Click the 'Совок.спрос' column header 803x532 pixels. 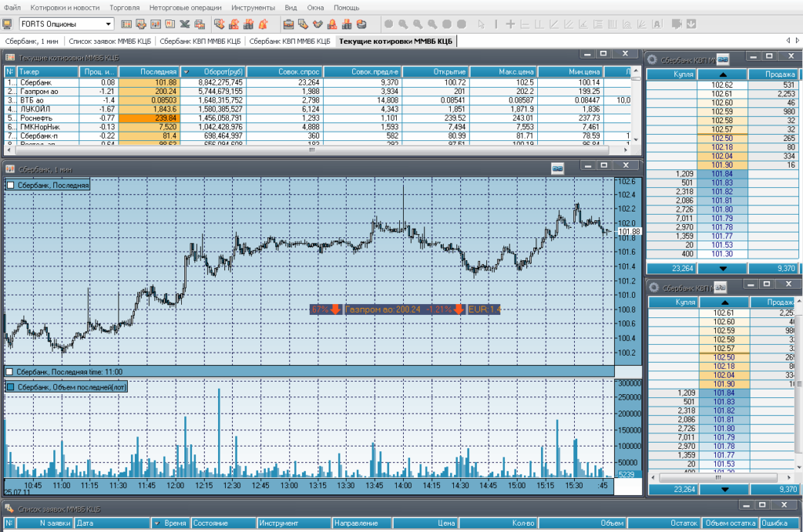284,71
